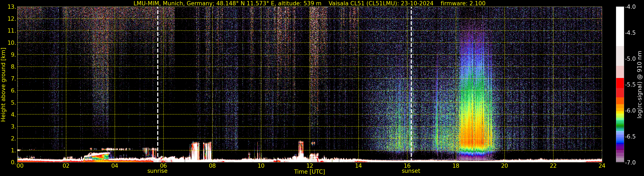Click the '3.' height axis tick label
Image resolution: width=644 pixels, height=176 pixels.
[13, 127]
